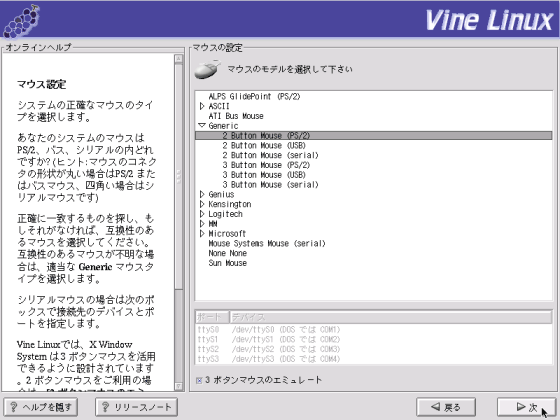Screen dimensions: 560x420
Task: Click help panel scrollbar down arrow
Action: click(179, 386)
